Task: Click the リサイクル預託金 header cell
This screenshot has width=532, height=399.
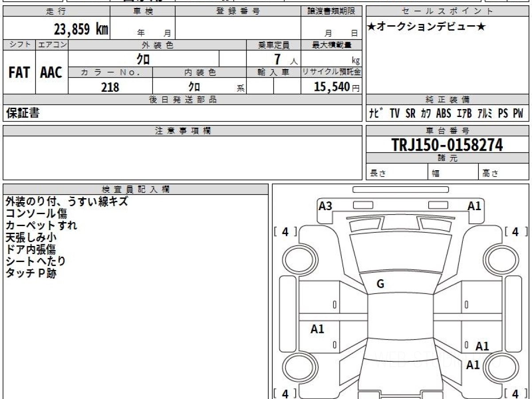Action: tap(332, 73)
